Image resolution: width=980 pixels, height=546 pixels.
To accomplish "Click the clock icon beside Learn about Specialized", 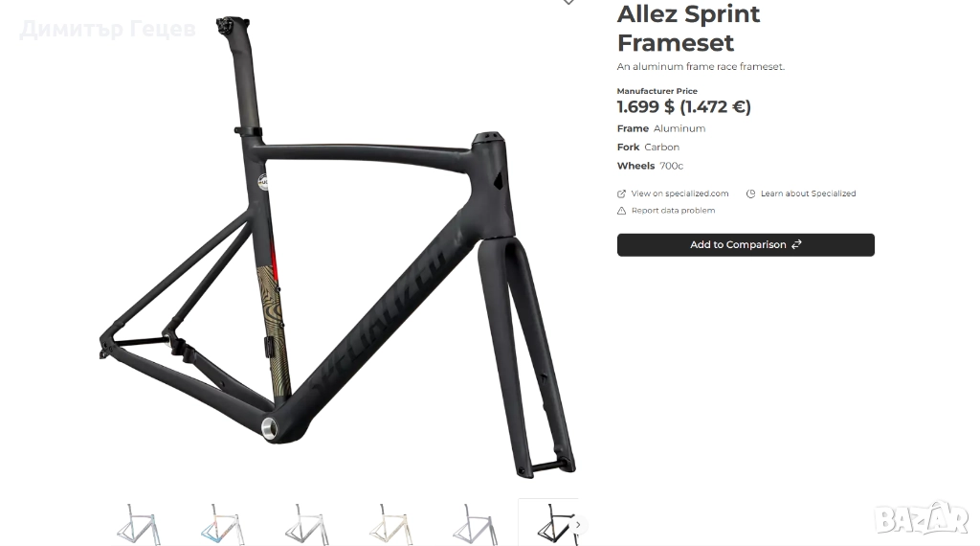I will point(750,193).
